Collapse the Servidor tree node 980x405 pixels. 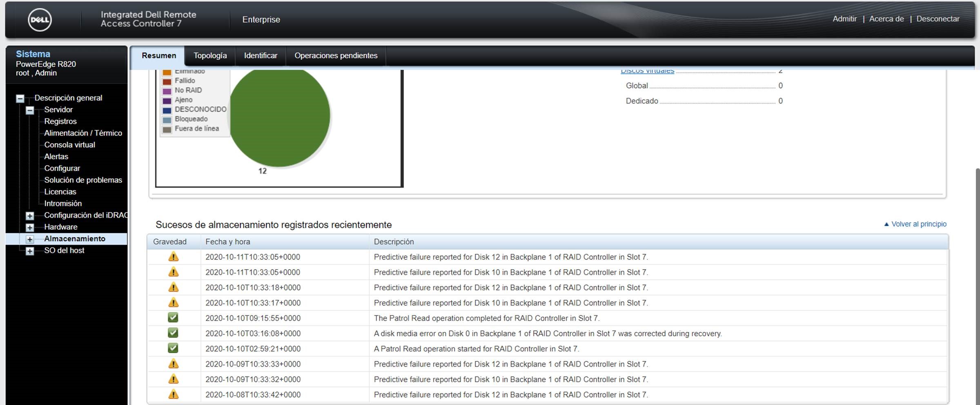[30, 110]
